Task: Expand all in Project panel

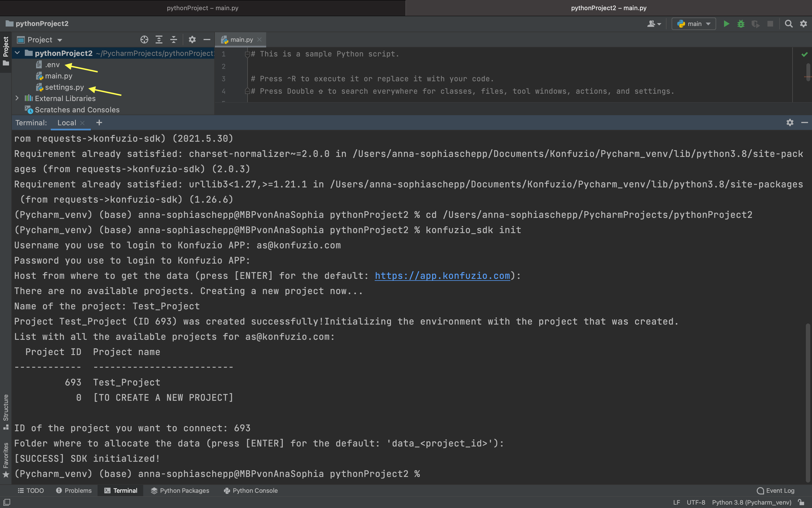Action: pos(159,40)
